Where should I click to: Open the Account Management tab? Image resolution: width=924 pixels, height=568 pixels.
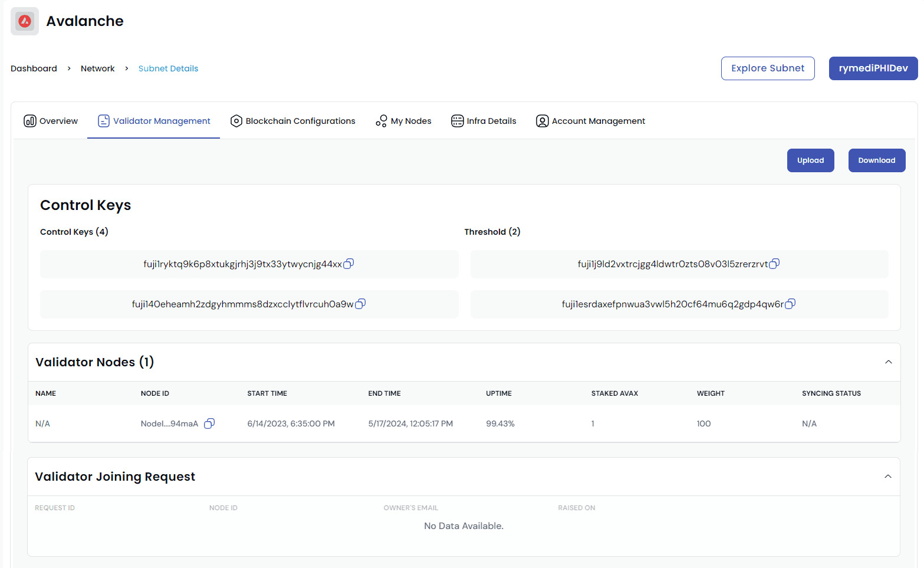591,121
